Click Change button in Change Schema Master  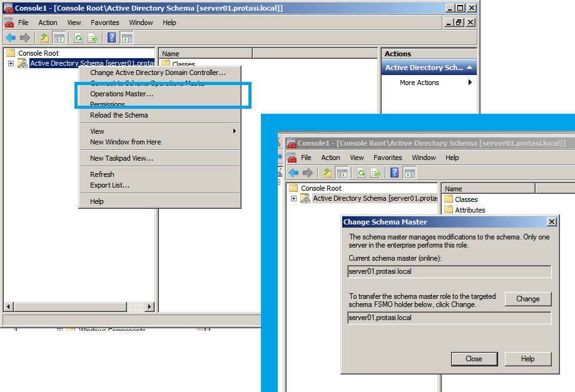[527, 299]
